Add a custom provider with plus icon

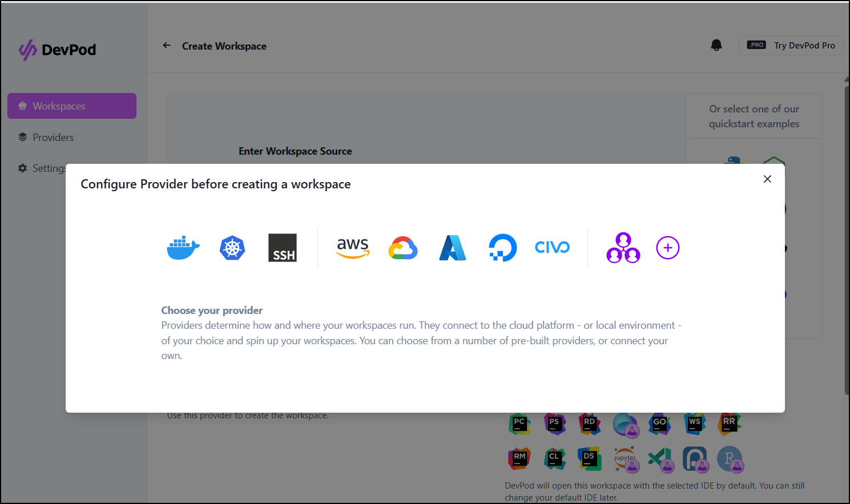668,248
